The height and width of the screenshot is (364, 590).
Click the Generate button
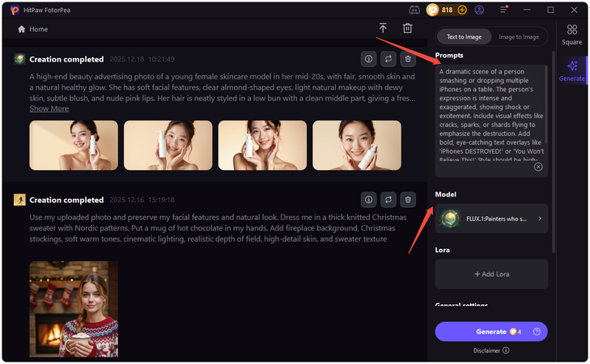pyautogui.click(x=491, y=332)
